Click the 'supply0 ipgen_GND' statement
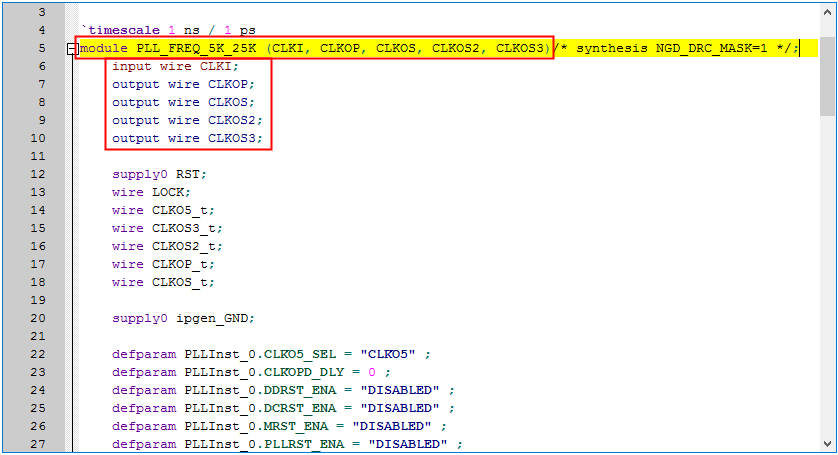 [184, 318]
